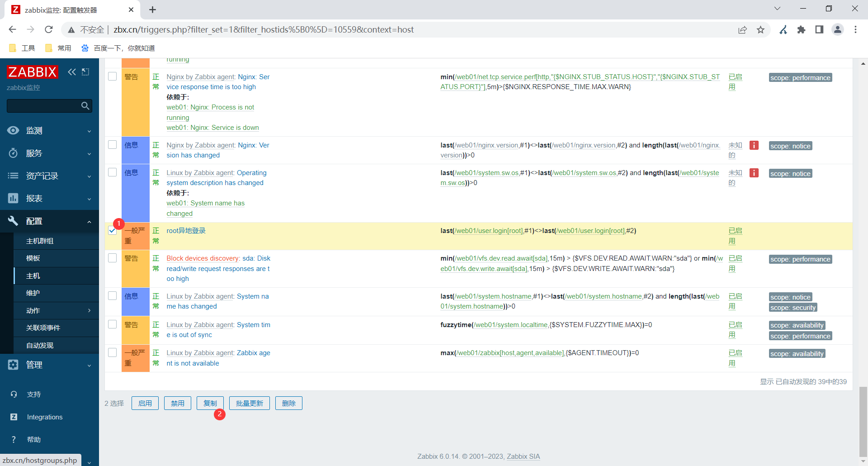
Task: Click the wrench icon for 配置
Action: point(13,221)
